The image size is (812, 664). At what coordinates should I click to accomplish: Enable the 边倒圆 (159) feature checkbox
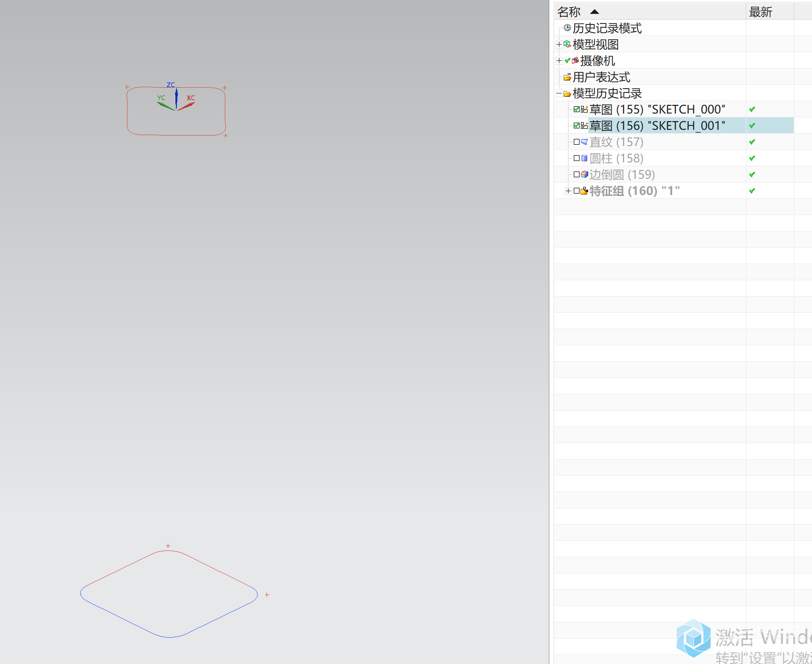tap(577, 174)
